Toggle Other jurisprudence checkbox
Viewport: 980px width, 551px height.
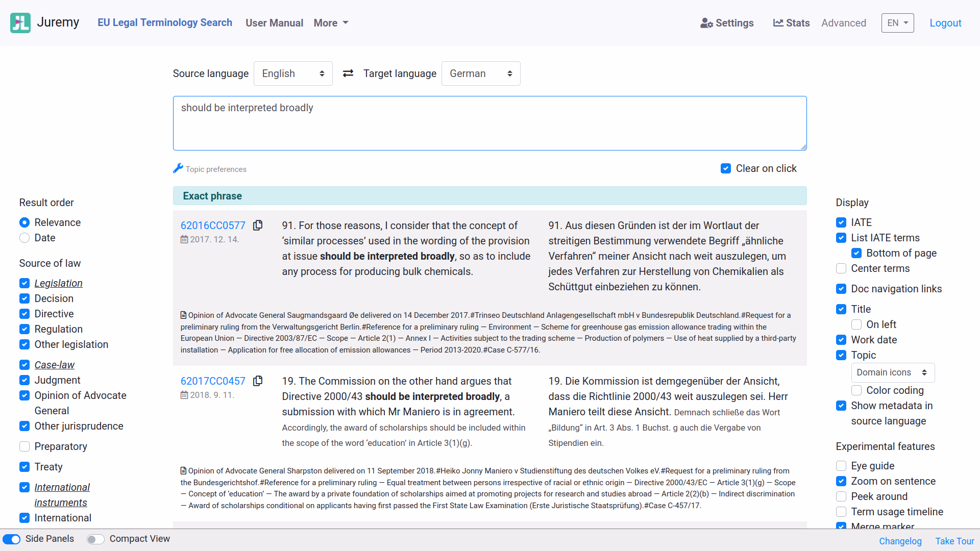point(24,426)
